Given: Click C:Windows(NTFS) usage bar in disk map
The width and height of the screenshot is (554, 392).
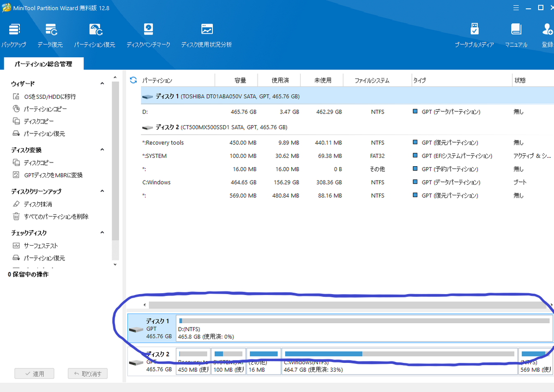Looking at the screenshot, I should click(399, 354).
